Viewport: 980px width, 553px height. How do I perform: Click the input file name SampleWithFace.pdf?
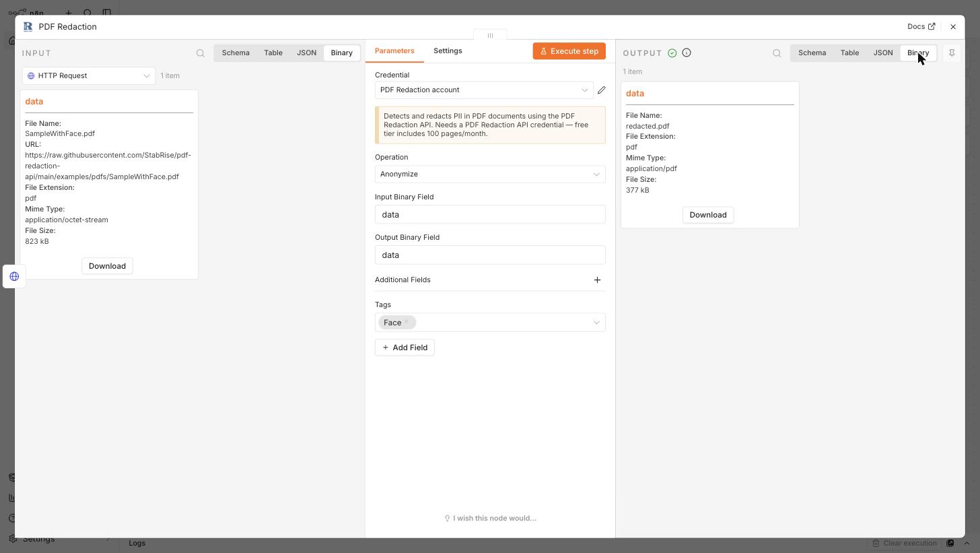[x=60, y=134]
